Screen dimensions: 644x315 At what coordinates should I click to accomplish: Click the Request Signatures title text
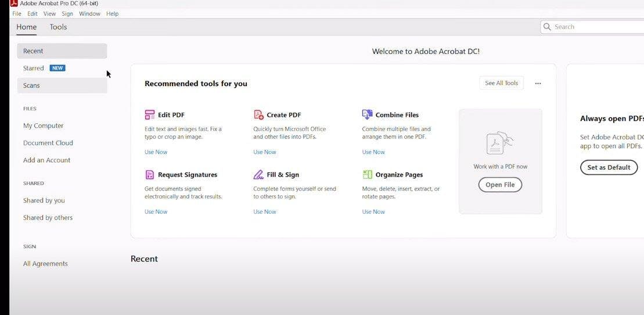tap(188, 175)
